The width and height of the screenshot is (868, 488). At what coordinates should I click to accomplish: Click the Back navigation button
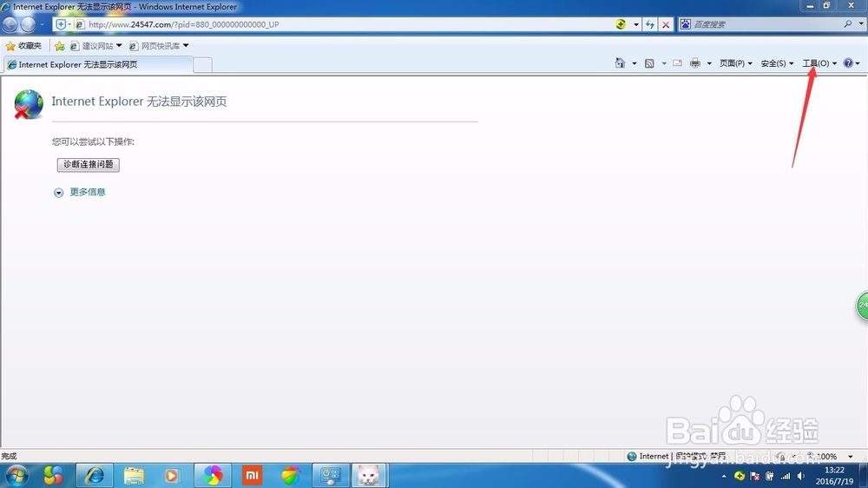pos(10,24)
